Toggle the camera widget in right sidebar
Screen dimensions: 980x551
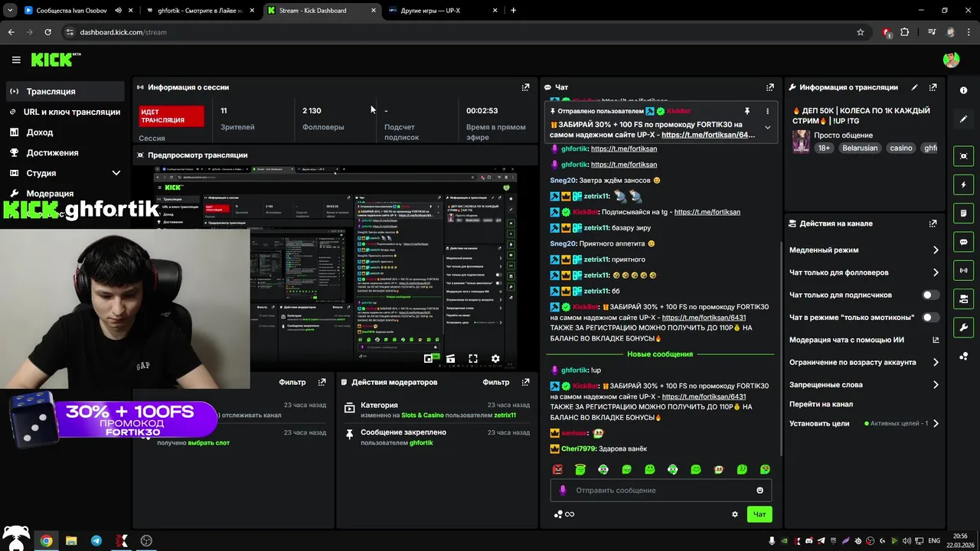(x=963, y=298)
